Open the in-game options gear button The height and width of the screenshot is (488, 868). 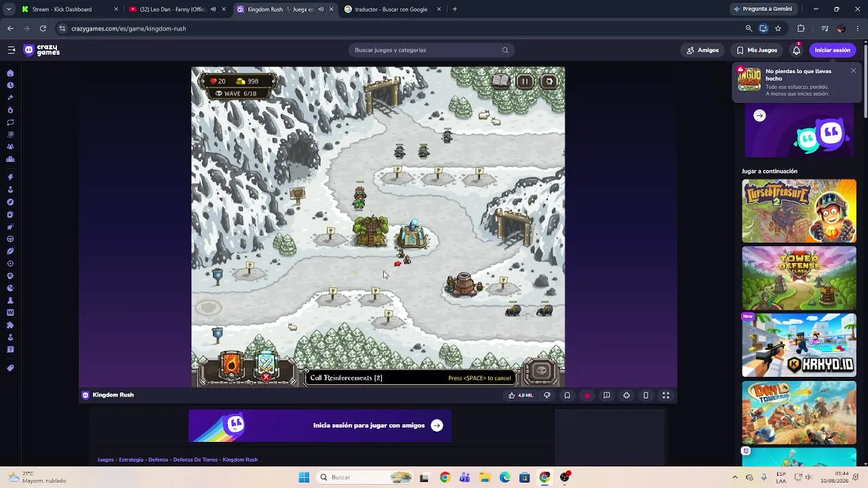pos(549,82)
